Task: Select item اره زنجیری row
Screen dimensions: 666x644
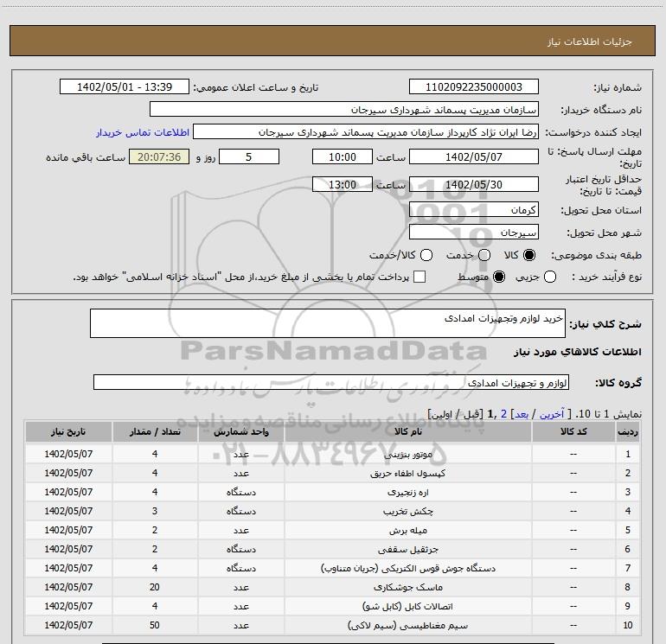Action: 333,492
